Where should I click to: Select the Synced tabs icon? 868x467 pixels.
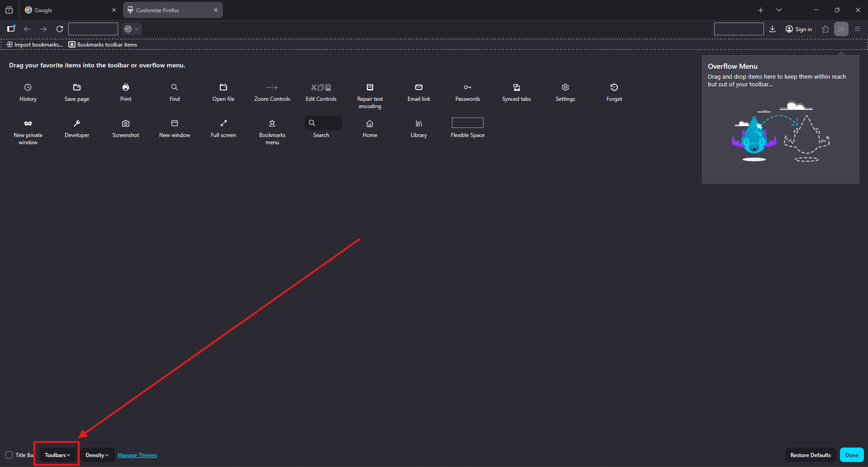[517, 87]
